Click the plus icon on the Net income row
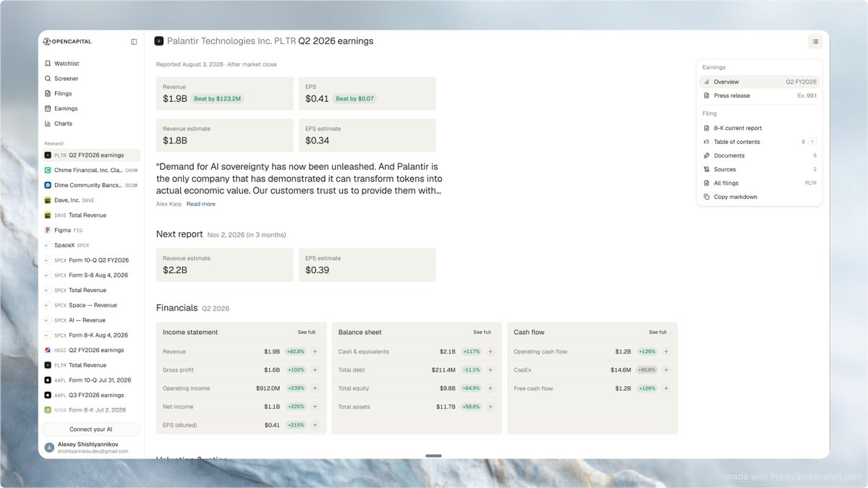The image size is (868, 488). 315,407
